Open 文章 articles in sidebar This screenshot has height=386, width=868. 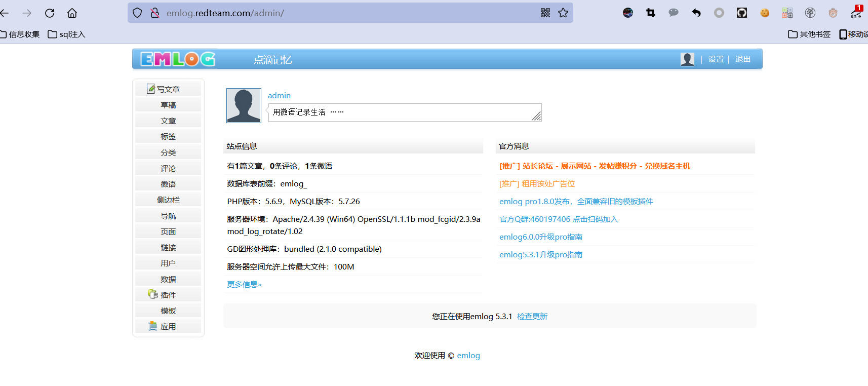pos(168,121)
